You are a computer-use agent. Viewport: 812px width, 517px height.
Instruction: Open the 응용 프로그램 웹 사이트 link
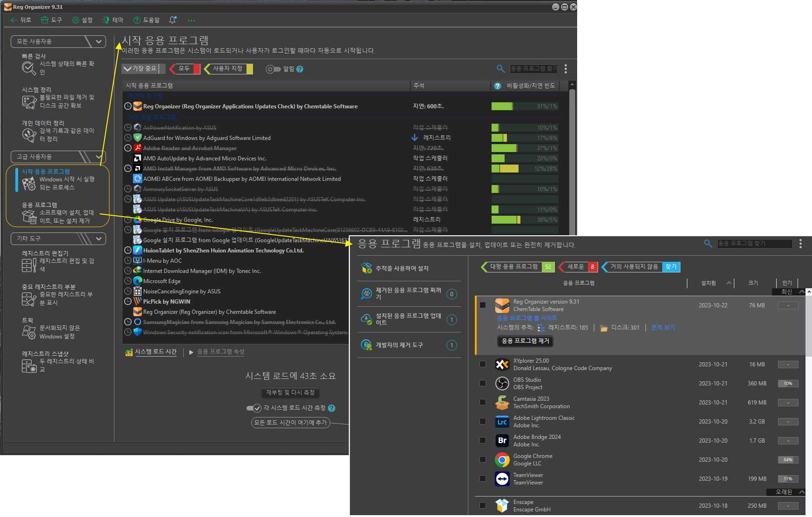pos(527,318)
